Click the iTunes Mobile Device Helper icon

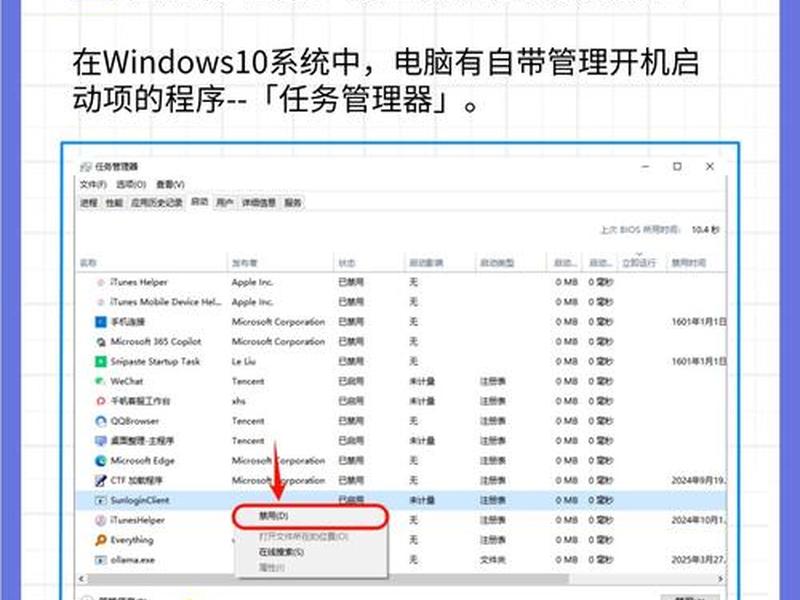point(101,302)
